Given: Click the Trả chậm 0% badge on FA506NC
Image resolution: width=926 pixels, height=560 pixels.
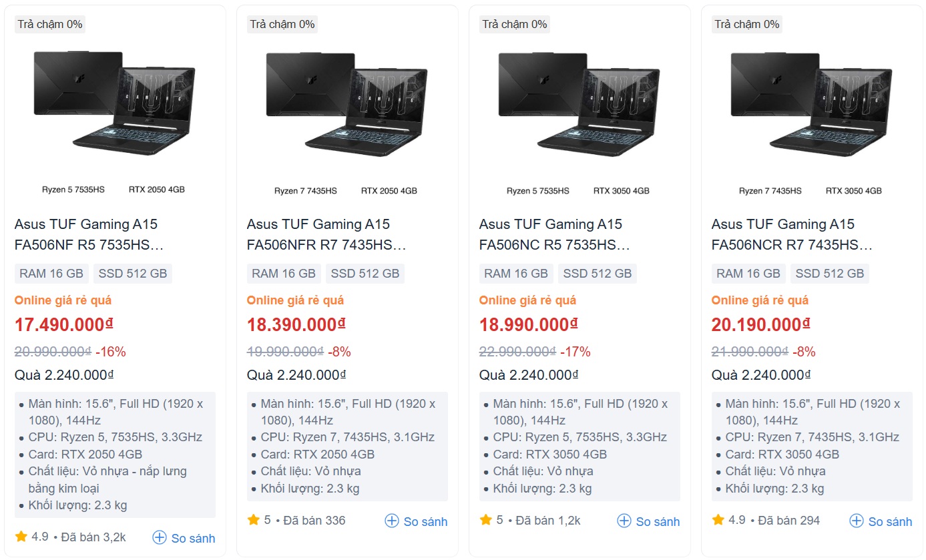Looking at the screenshot, I should (513, 23).
